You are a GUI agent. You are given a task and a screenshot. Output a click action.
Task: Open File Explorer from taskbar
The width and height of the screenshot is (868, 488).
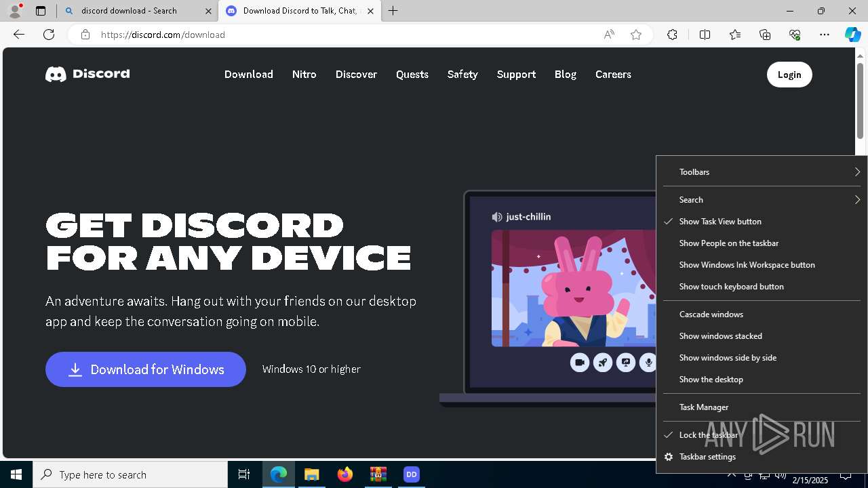pyautogui.click(x=312, y=474)
